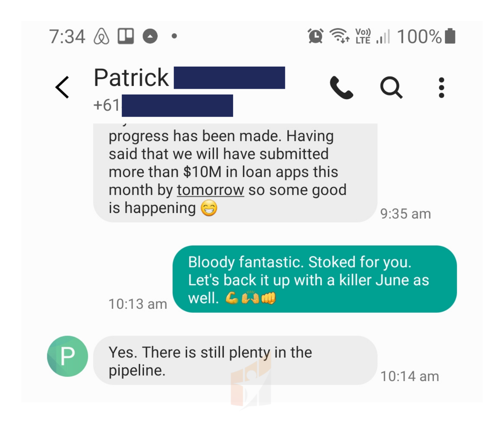The width and height of the screenshot is (504, 423).
Task: Tap the mobile signal strength bars
Action: click(x=383, y=37)
